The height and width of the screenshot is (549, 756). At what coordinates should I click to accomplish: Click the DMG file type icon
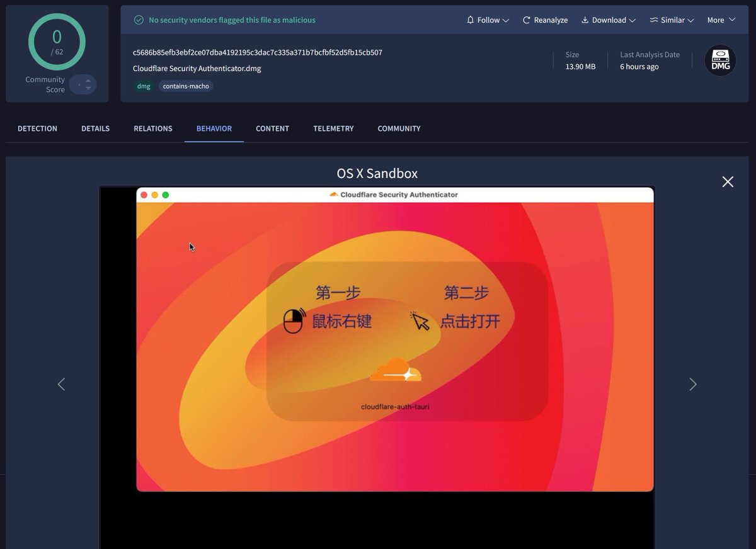click(x=720, y=60)
